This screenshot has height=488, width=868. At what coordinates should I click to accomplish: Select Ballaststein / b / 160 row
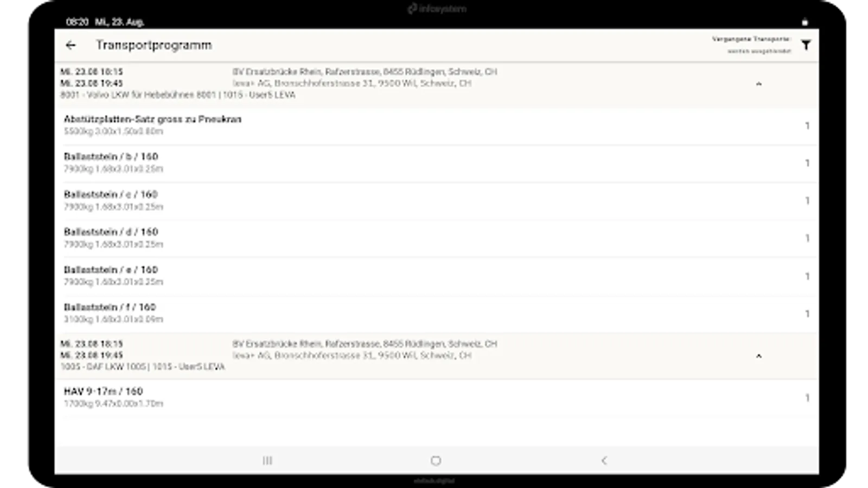point(437,163)
